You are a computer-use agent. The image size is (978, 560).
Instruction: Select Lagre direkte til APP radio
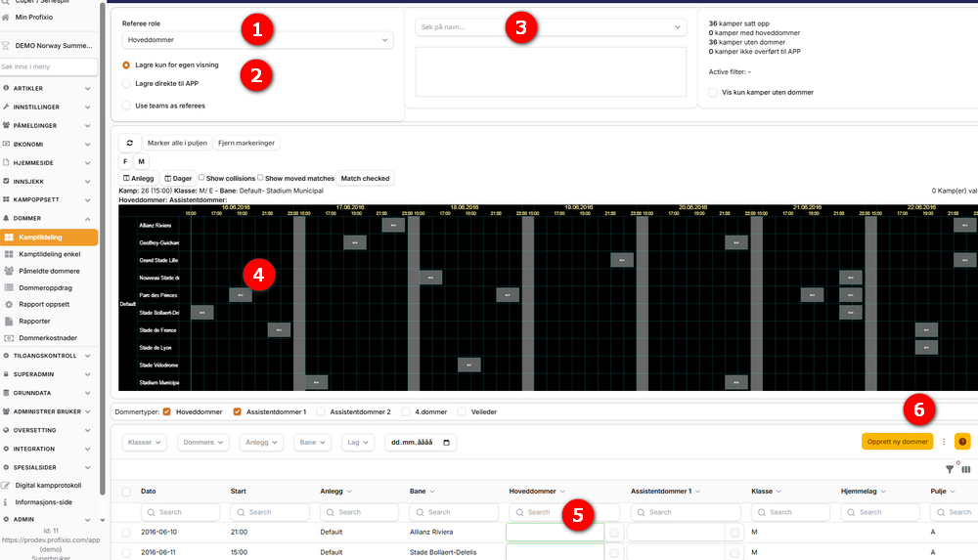pos(126,84)
